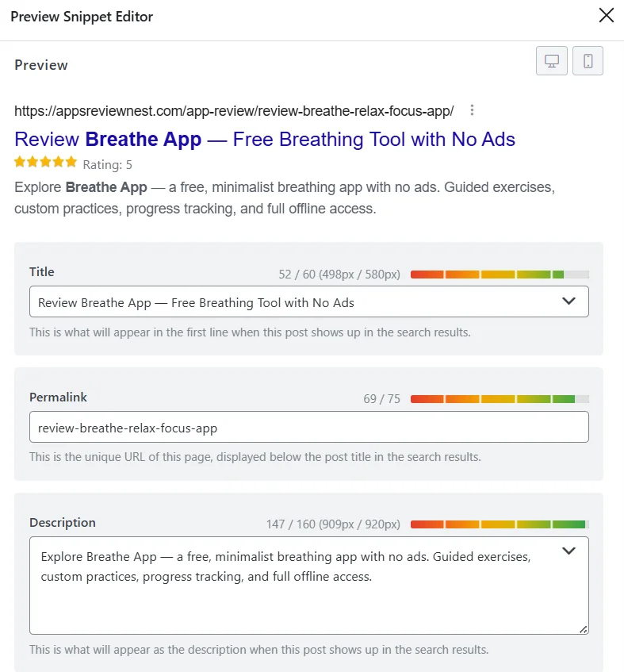
Task: Click the Permalink length progress bar
Action: (500, 399)
